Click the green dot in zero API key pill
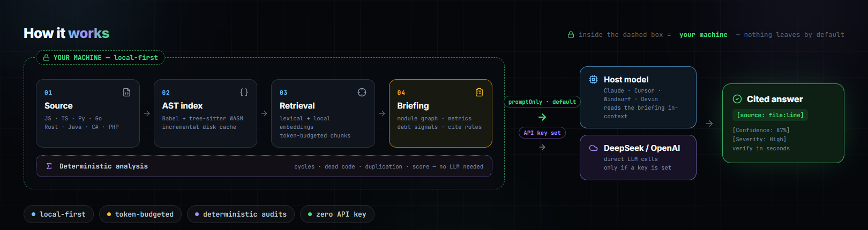 (x=310, y=214)
